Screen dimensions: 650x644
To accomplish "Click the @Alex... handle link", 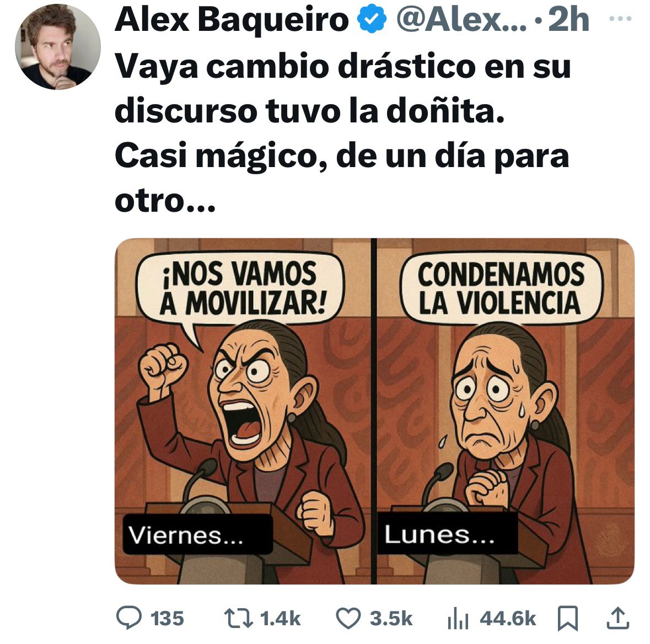I will tap(461, 19).
